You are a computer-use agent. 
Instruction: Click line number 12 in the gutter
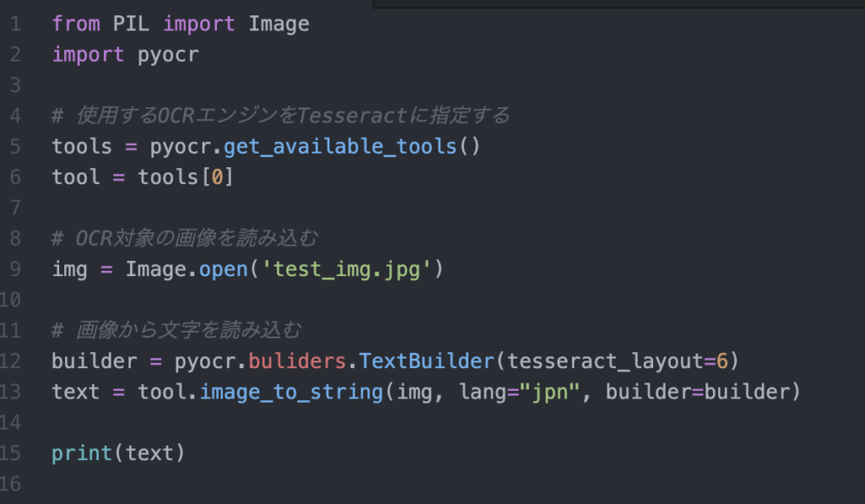point(14,360)
